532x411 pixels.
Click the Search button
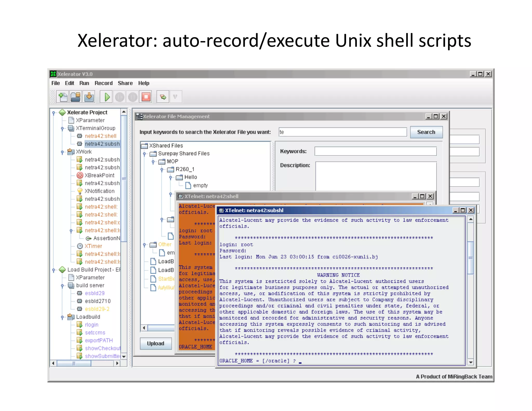426,132
